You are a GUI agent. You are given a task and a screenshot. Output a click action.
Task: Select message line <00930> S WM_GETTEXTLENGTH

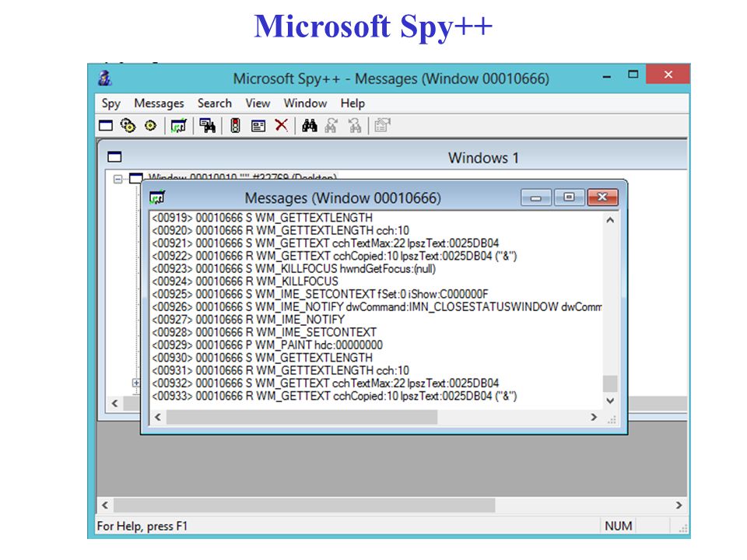(262, 358)
